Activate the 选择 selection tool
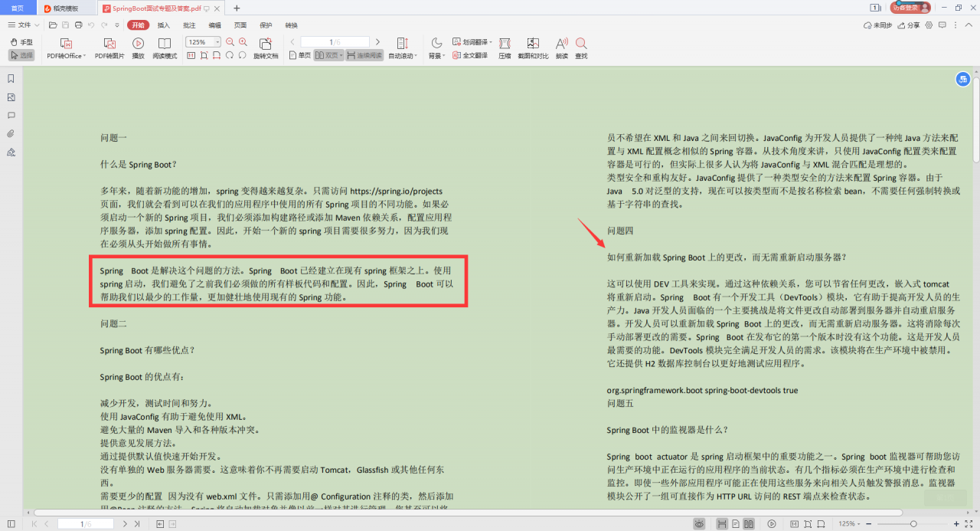This screenshot has height=531, width=980. tap(21, 55)
